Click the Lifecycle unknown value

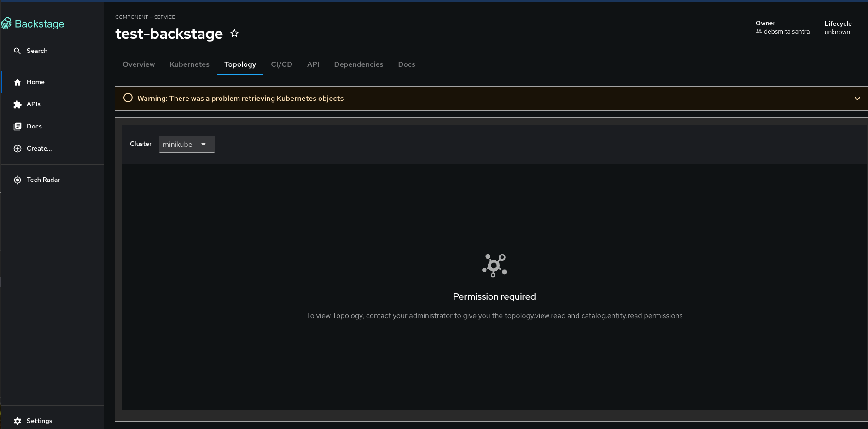tap(837, 32)
